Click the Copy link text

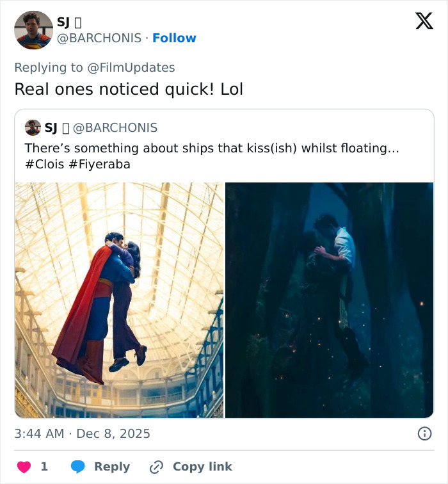tap(202, 467)
